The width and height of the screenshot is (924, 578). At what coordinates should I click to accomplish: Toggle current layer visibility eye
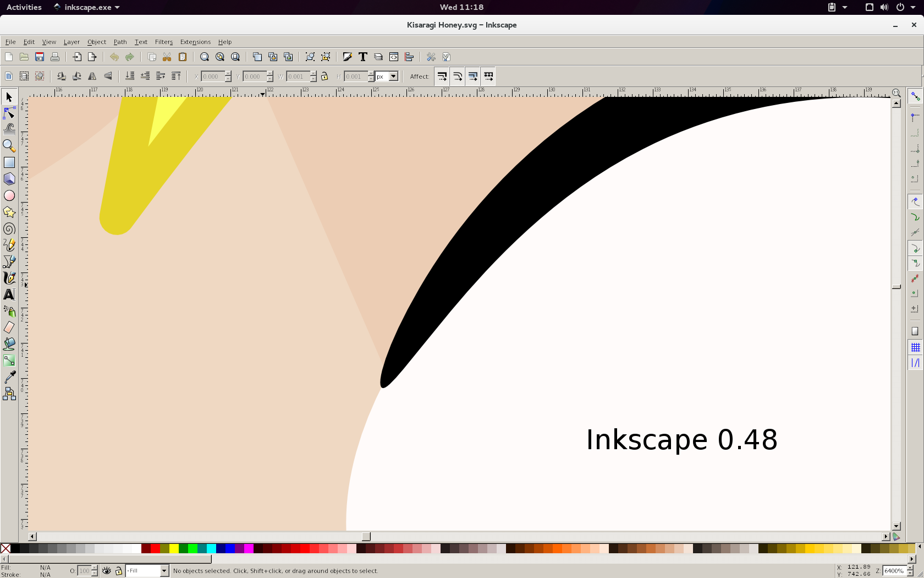pos(107,571)
